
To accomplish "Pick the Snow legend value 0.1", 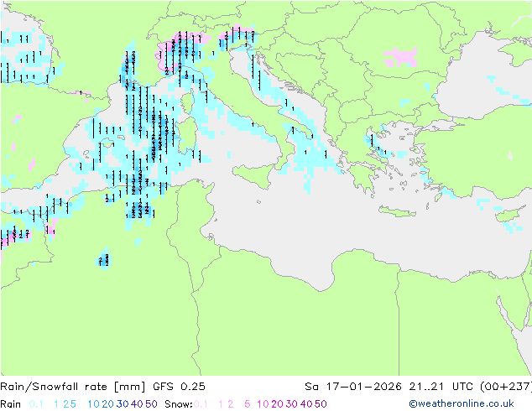I will click(x=201, y=404).
